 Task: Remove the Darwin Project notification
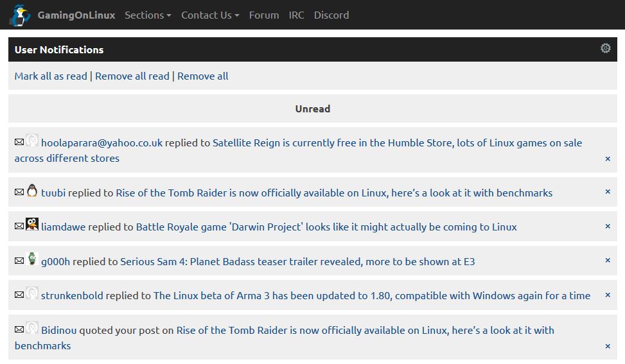[x=608, y=227]
